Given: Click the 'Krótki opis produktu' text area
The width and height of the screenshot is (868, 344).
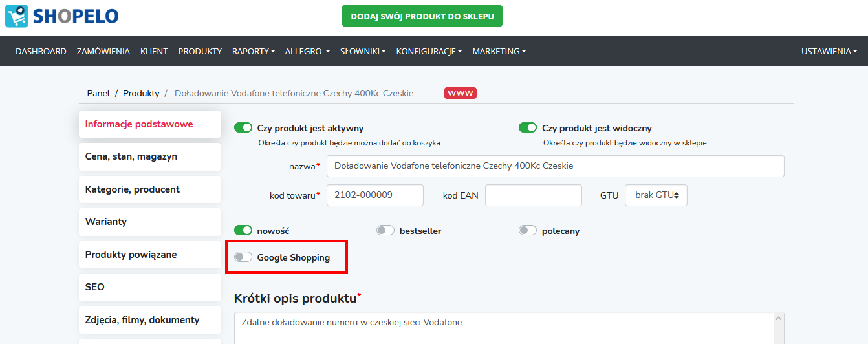Looking at the screenshot, I should pyautogui.click(x=509, y=328).
